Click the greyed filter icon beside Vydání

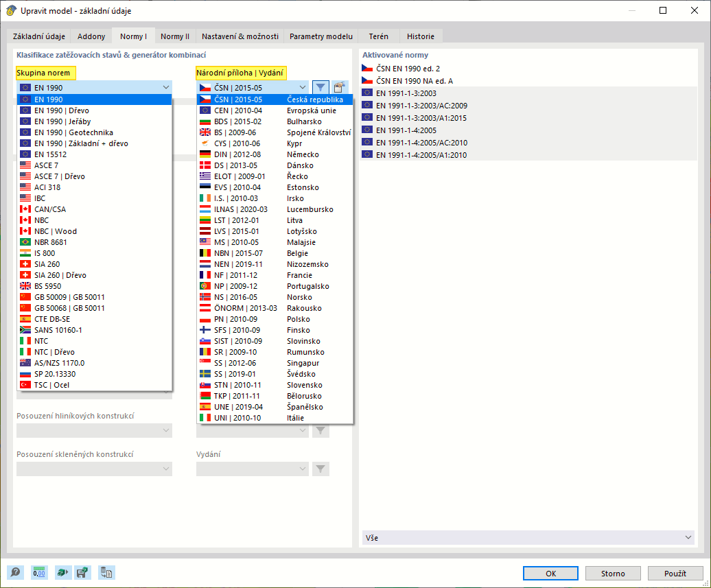[x=320, y=469]
